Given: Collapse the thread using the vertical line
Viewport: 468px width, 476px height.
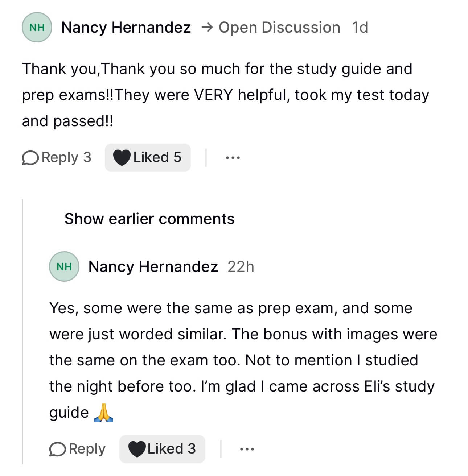Looking at the screenshot, I should pos(22,326).
